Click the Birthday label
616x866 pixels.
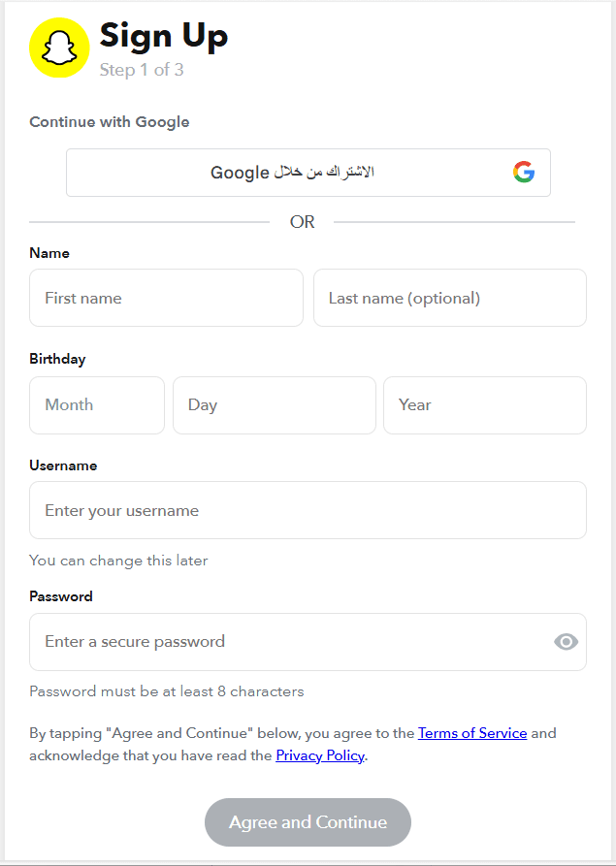point(57,359)
